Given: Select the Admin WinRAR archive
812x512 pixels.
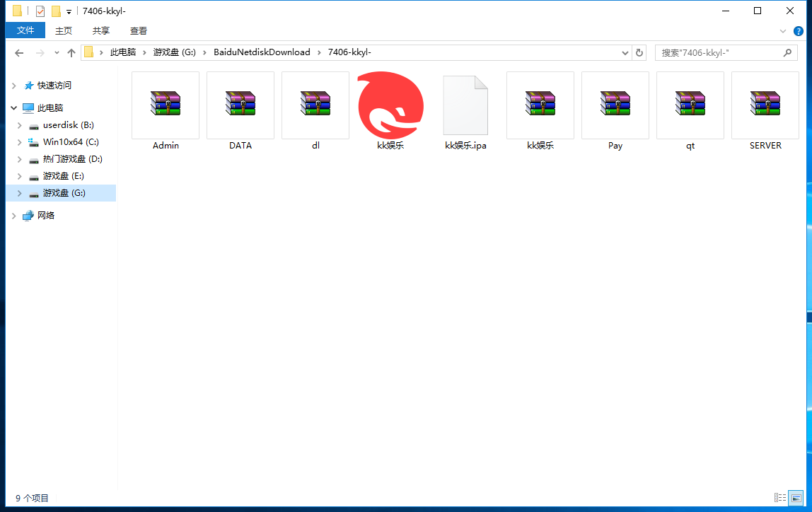Looking at the screenshot, I should pos(166,105).
